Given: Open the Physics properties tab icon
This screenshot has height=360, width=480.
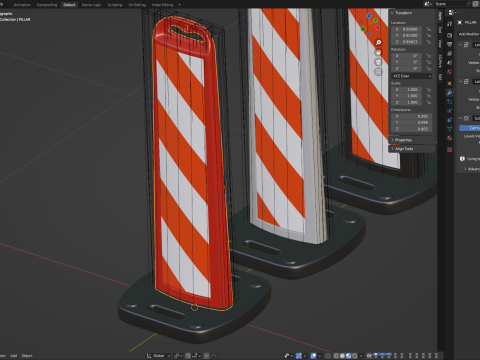Looking at the screenshot, I should (449, 111).
